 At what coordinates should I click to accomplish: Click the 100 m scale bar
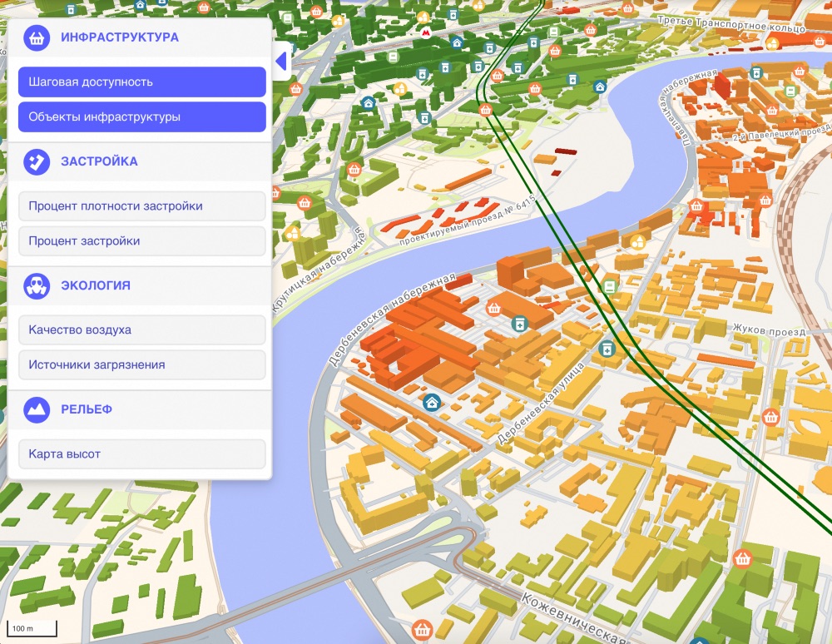[32, 628]
